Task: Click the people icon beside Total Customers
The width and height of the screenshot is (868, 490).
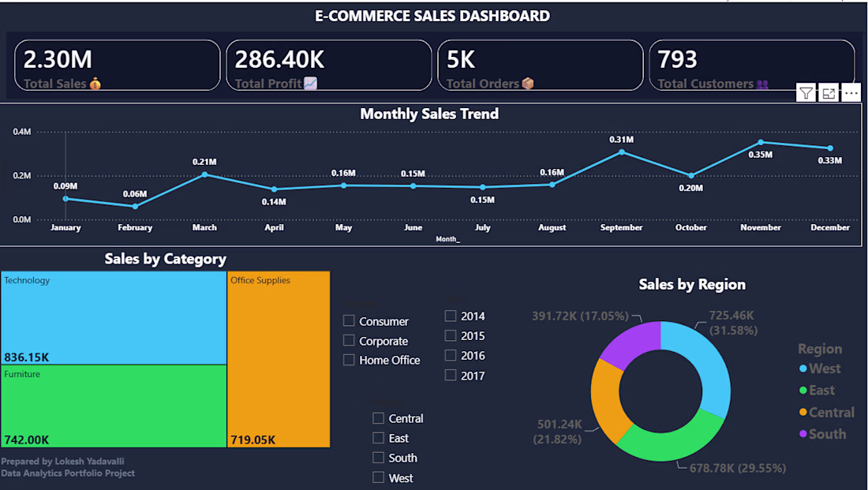Action: click(762, 84)
